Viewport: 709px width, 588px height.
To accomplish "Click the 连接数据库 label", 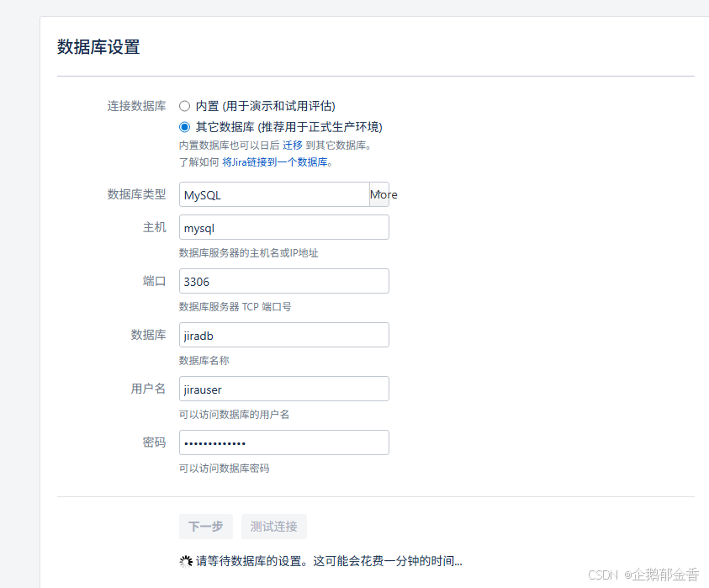I will [136, 106].
